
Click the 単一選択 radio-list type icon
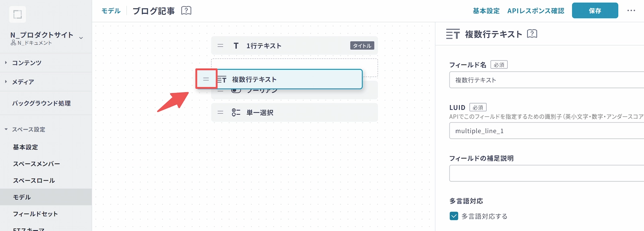pos(236,112)
